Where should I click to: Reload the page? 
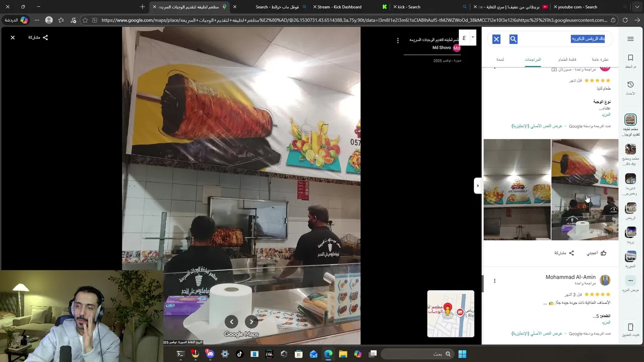(625, 20)
